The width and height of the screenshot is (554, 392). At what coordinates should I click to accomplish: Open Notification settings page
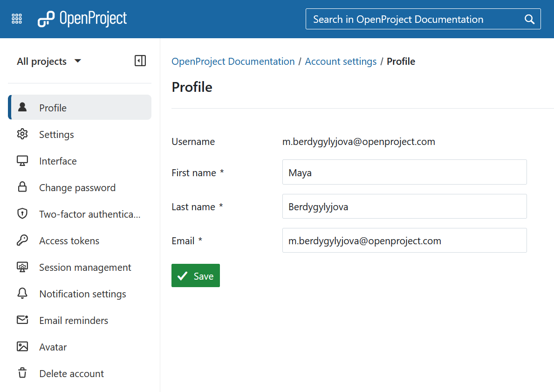click(80, 294)
